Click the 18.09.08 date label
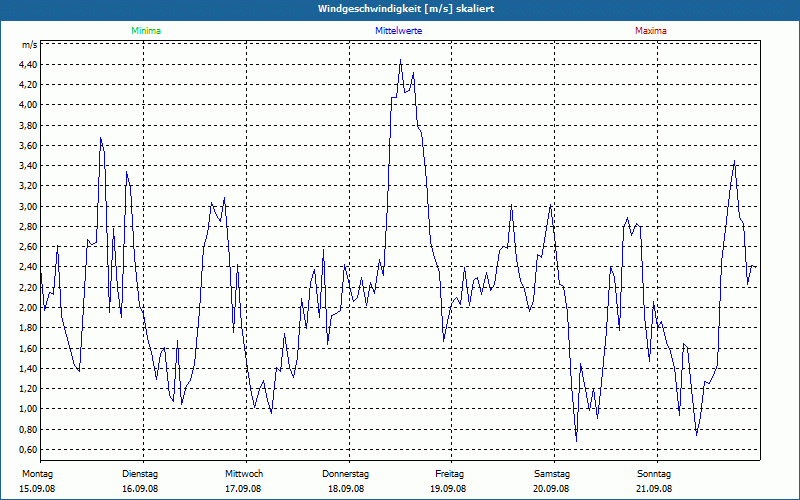 tap(346, 489)
